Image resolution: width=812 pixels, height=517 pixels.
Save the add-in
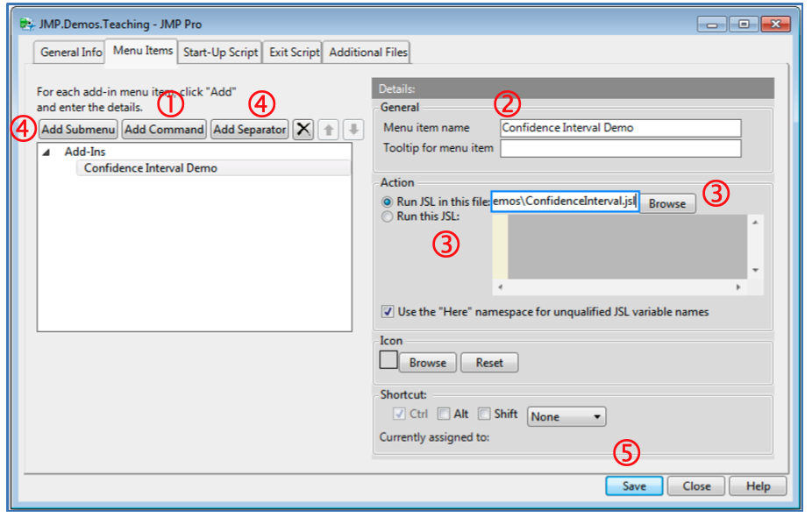click(634, 485)
